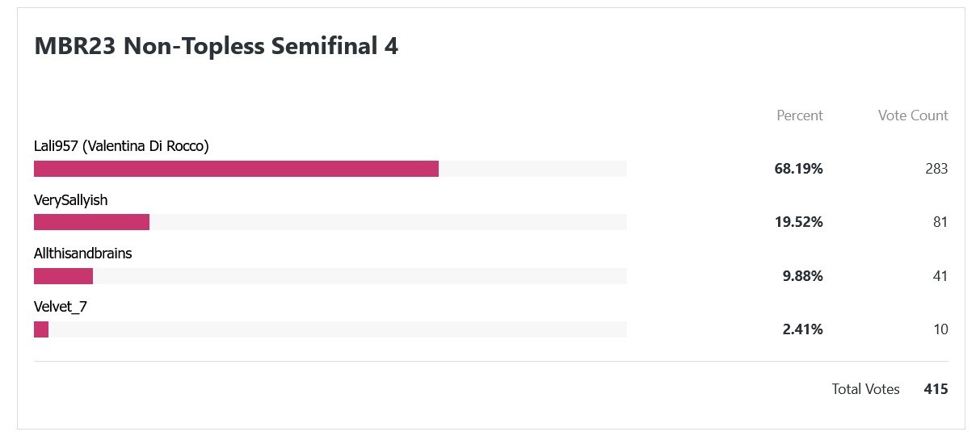Click the 283 vote count
Screen dimensions: 980x436
[936, 169]
